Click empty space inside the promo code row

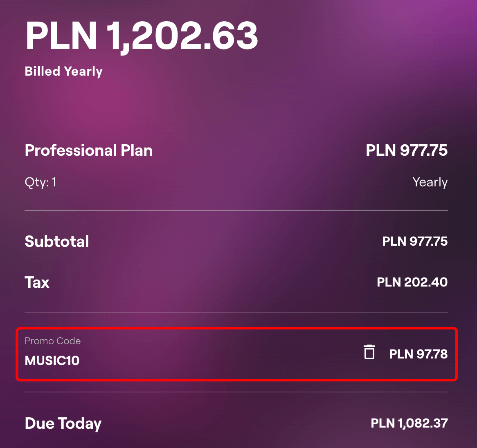[221, 354]
